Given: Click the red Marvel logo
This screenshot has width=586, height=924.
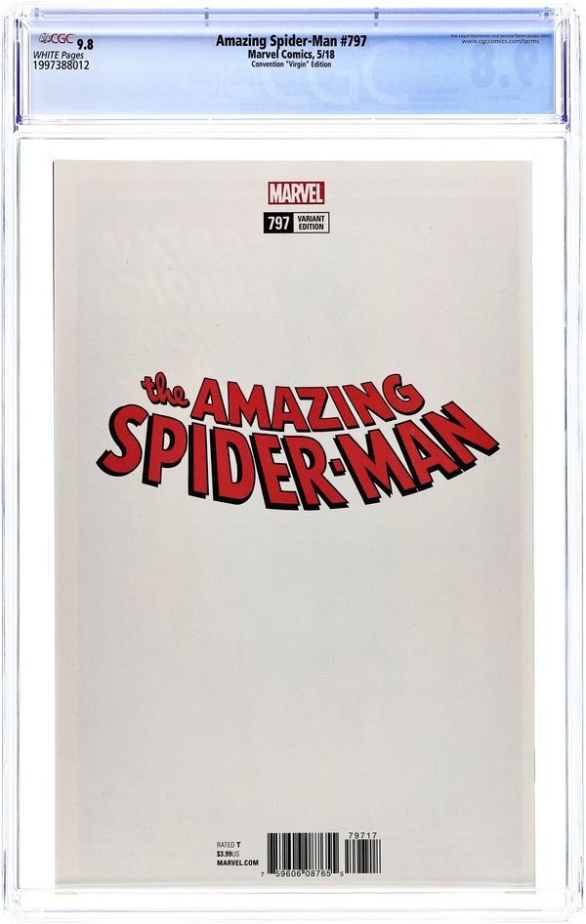Looking at the screenshot, I should tap(296, 192).
